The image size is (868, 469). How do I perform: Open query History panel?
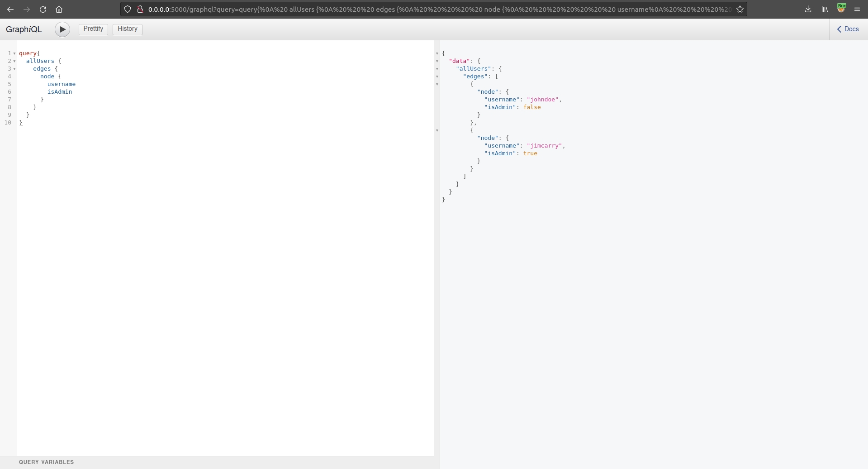[128, 29]
